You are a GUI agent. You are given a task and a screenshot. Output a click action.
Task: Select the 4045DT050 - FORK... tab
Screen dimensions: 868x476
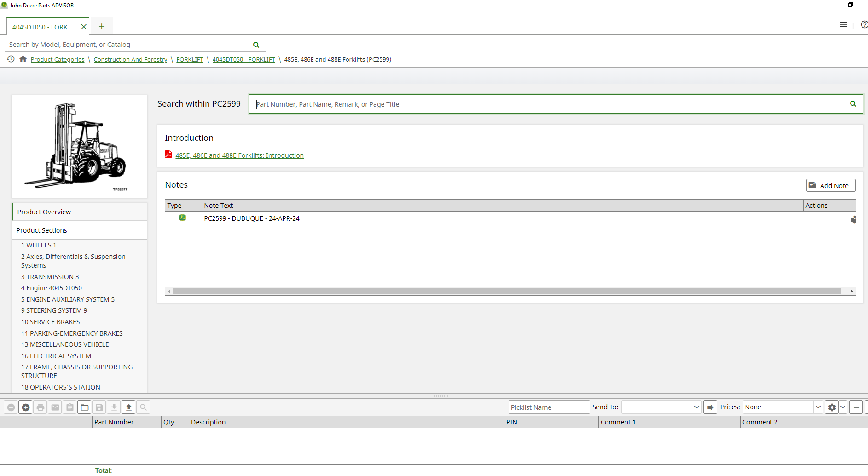pyautogui.click(x=42, y=27)
